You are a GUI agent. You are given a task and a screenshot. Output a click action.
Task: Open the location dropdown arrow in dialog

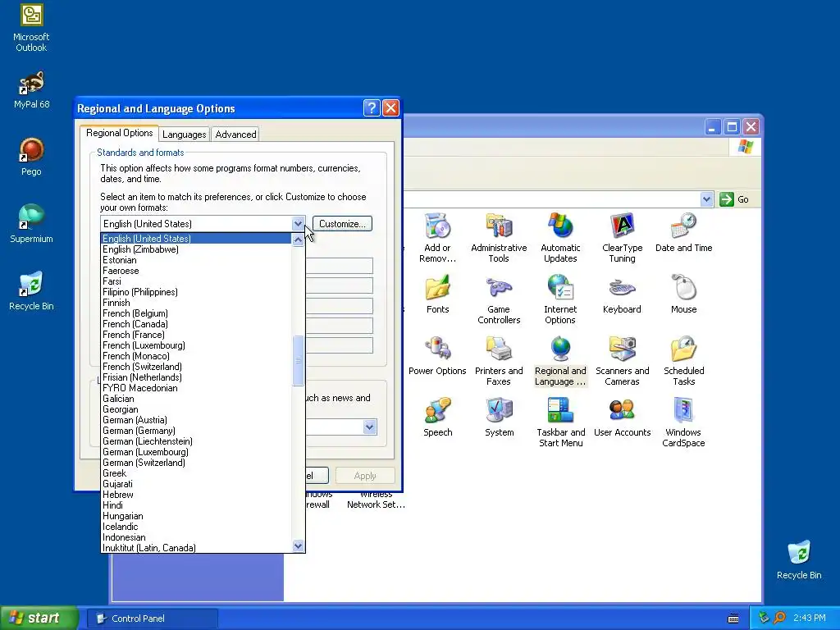pyautogui.click(x=370, y=427)
